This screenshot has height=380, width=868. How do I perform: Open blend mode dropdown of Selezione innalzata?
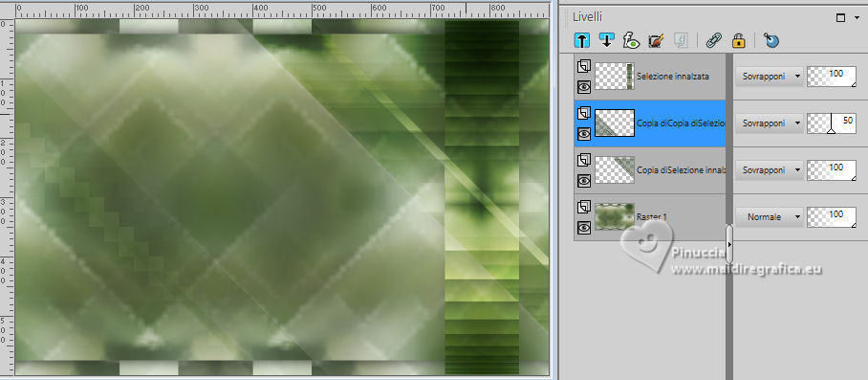(x=769, y=77)
